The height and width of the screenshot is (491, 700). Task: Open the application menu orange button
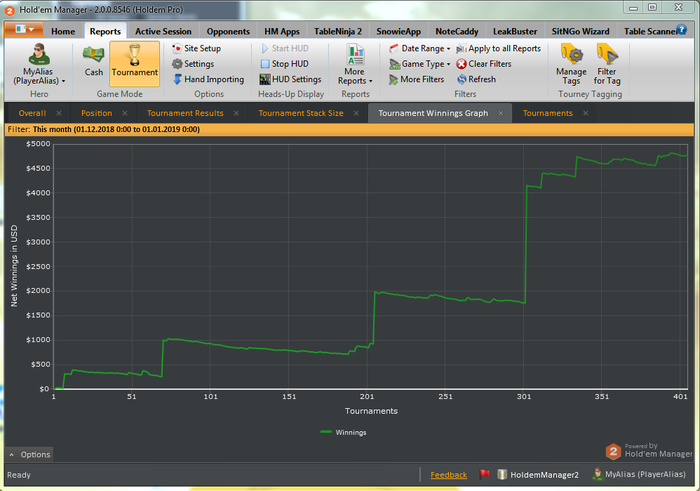[24, 29]
